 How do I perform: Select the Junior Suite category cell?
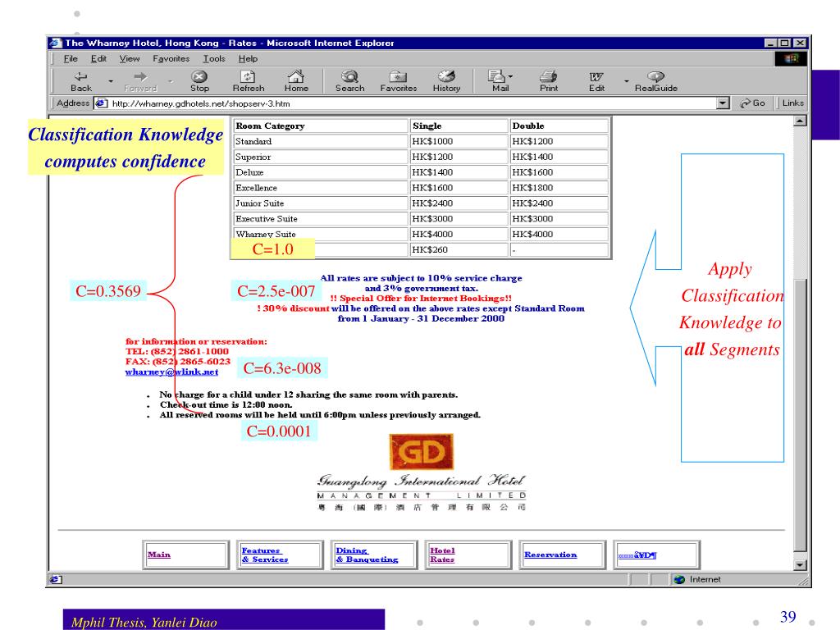pos(321,203)
